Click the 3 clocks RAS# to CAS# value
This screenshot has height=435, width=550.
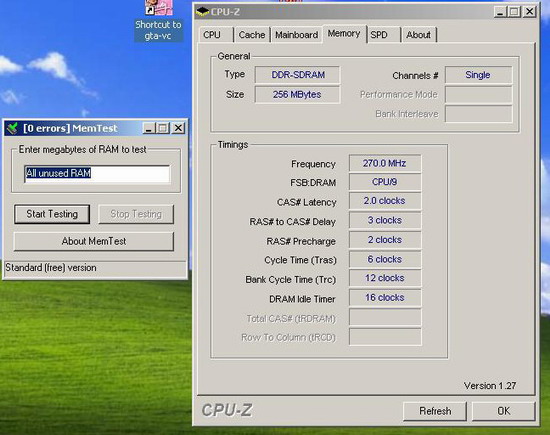385,220
